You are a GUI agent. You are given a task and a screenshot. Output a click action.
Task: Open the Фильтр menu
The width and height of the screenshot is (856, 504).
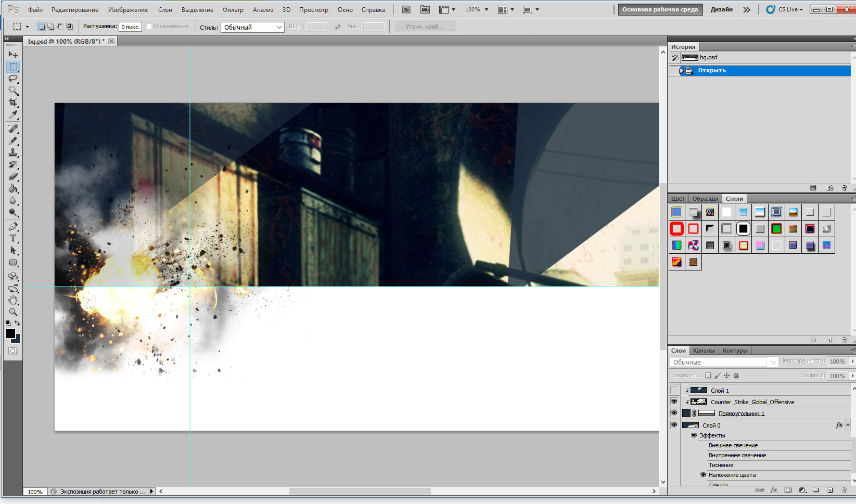pos(233,9)
